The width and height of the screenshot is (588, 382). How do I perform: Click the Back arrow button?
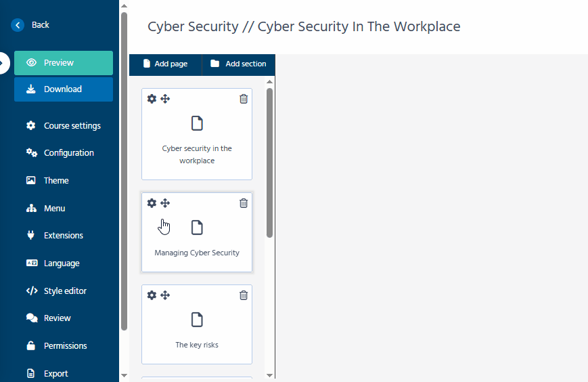point(18,25)
